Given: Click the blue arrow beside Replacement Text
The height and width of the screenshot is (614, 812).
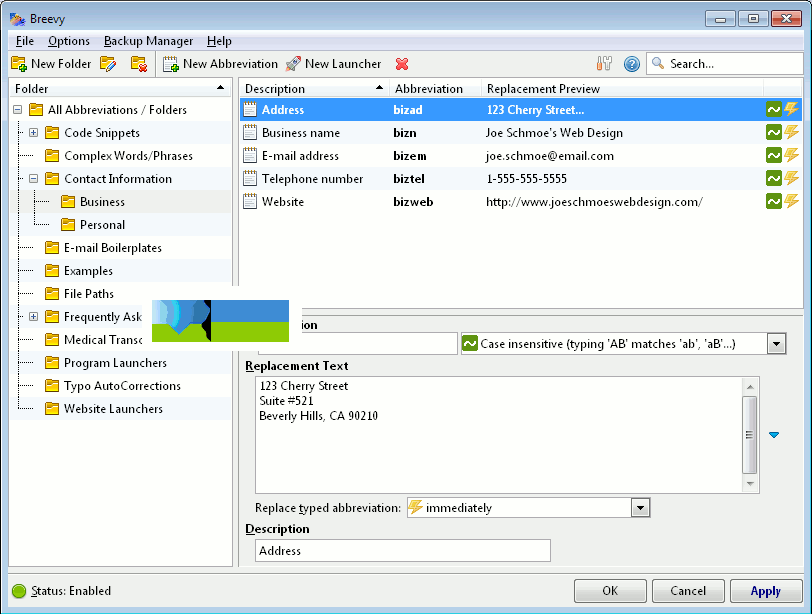Looking at the screenshot, I should [774, 435].
